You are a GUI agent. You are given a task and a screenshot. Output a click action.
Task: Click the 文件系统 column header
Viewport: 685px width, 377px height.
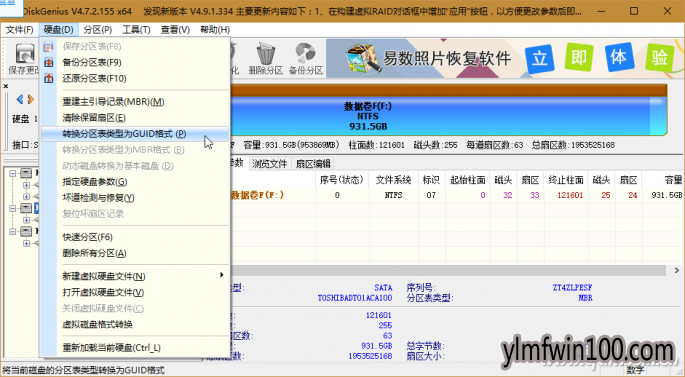394,180
